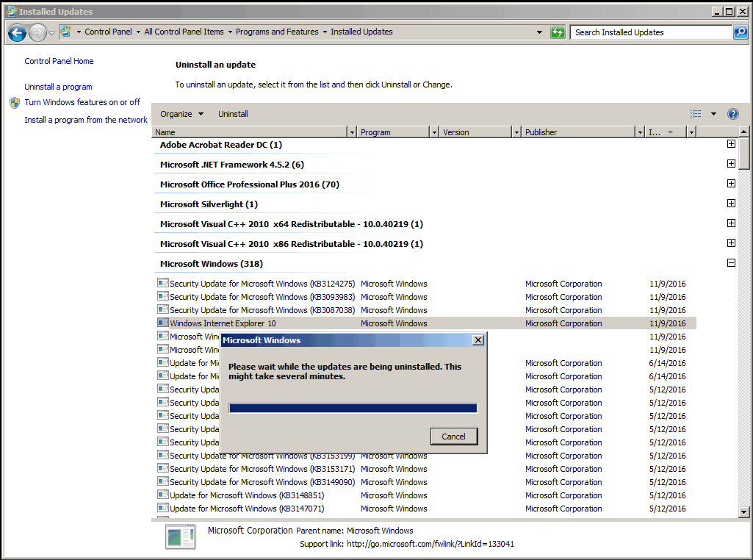The width and height of the screenshot is (753, 560).
Task: Click the Back navigation arrow
Action: coord(17,32)
